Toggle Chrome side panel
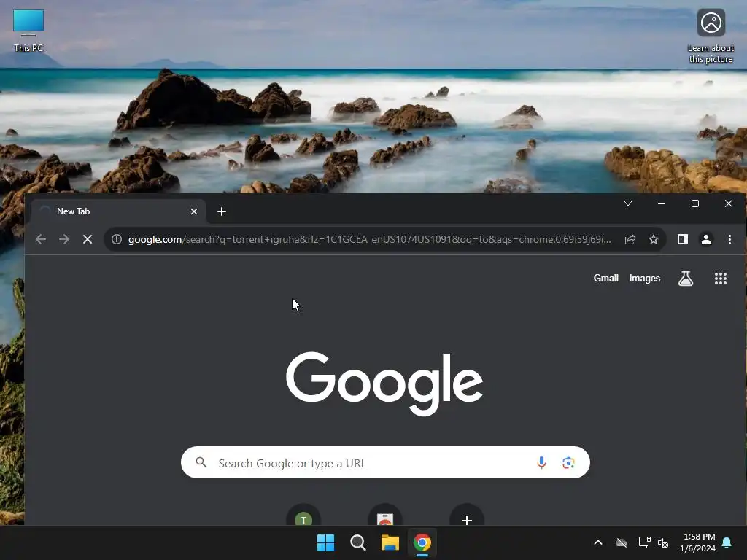 click(x=683, y=239)
